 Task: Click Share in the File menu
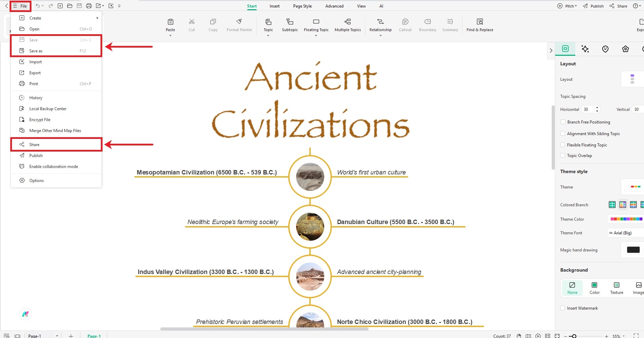pyautogui.click(x=56, y=144)
